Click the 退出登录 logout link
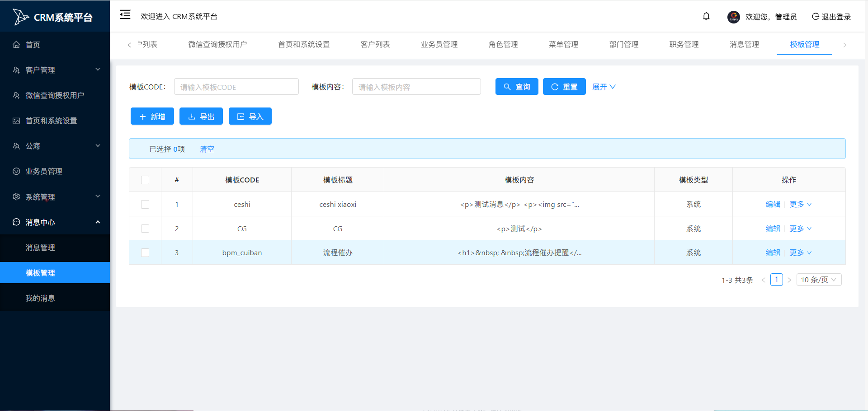 click(x=831, y=17)
